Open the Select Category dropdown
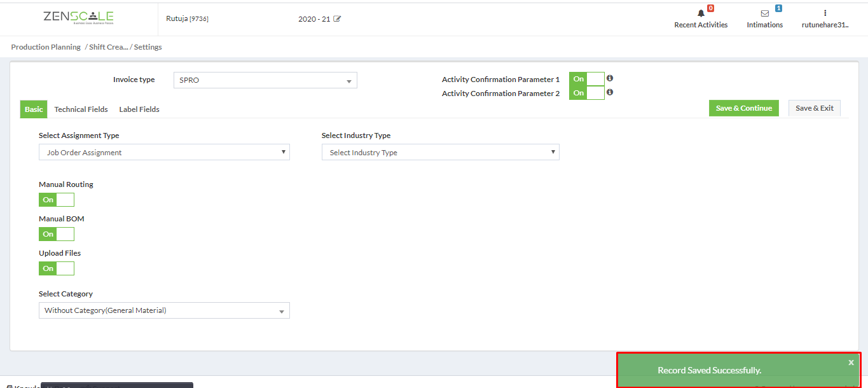 [164, 310]
